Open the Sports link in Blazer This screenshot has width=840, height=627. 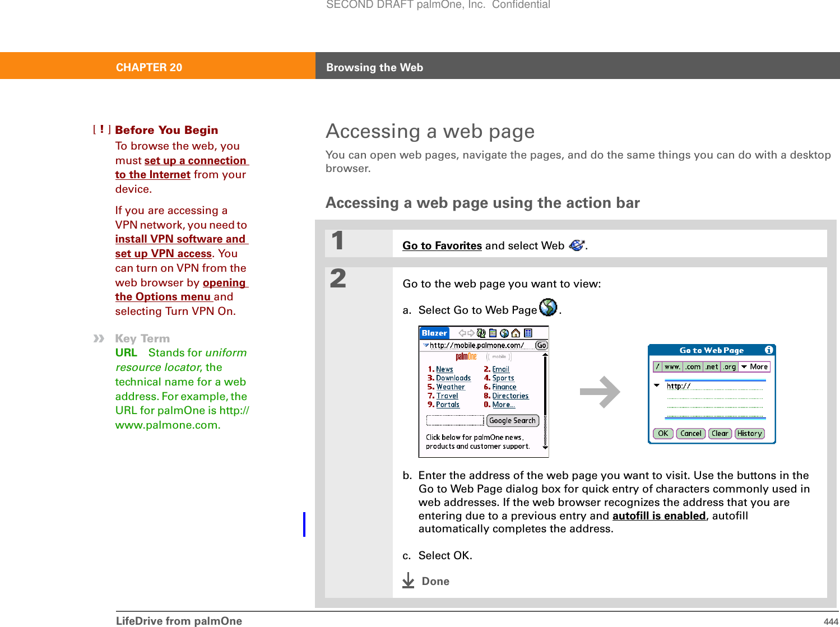click(x=503, y=378)
